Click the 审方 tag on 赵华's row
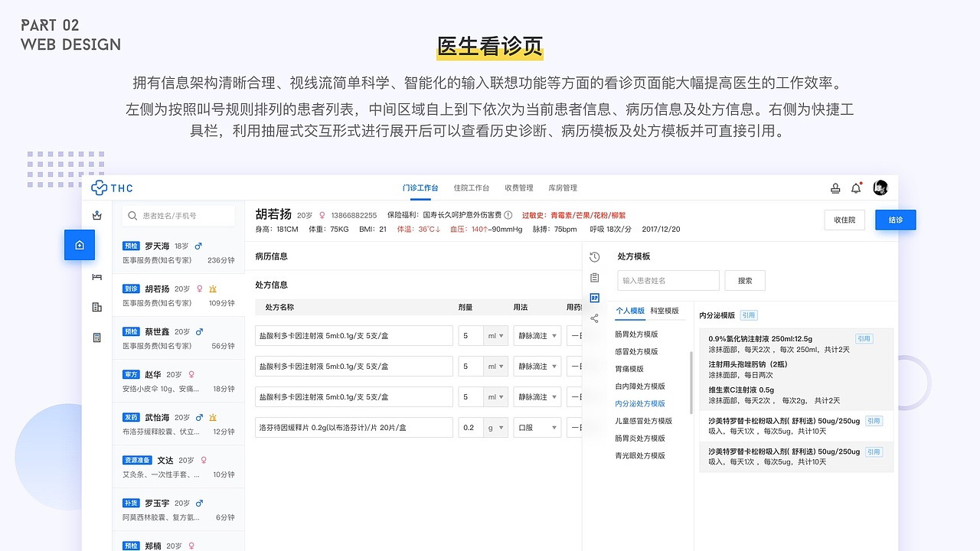The width and height of the screenshot is (980, 551). tap(131, 375)
